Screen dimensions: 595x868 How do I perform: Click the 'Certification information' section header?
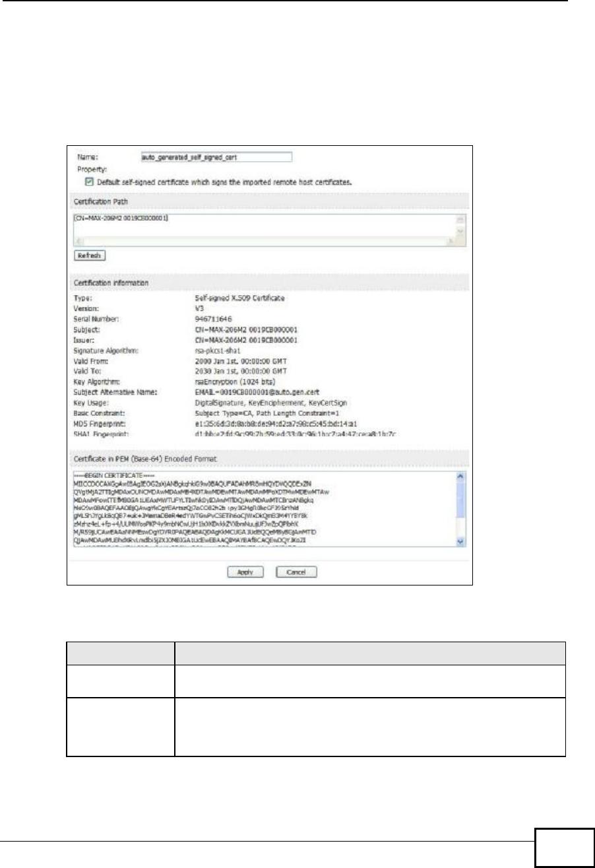111,283
